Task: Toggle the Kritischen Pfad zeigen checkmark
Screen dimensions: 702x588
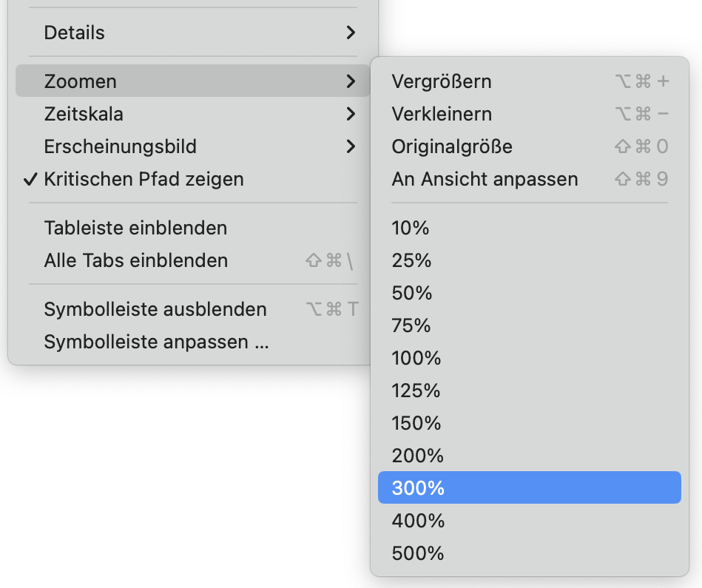Action: pyautogui.click(x=144, y=179)
